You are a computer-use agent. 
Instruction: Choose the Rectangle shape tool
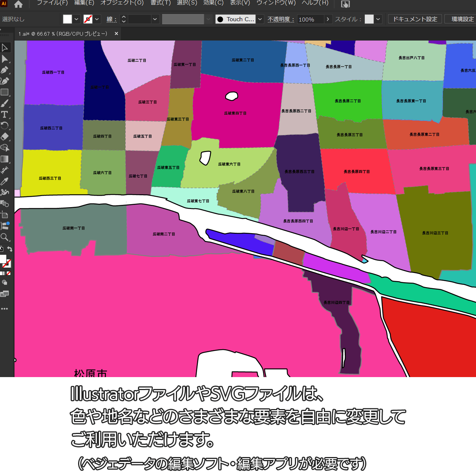4,92
